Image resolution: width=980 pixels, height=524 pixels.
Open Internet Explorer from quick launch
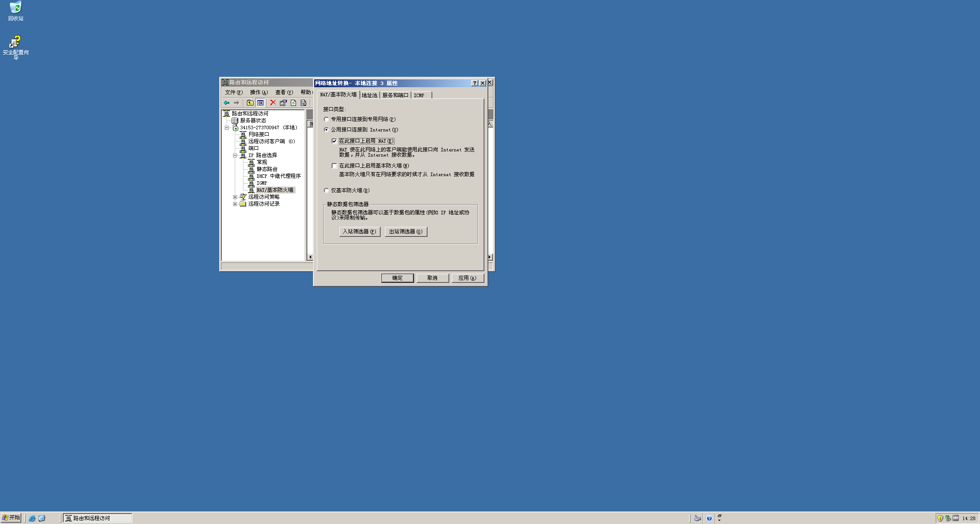(x=32, y=518)
